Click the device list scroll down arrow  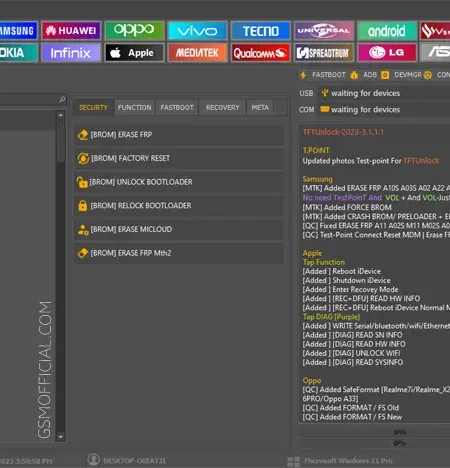(x=61, y=436)
